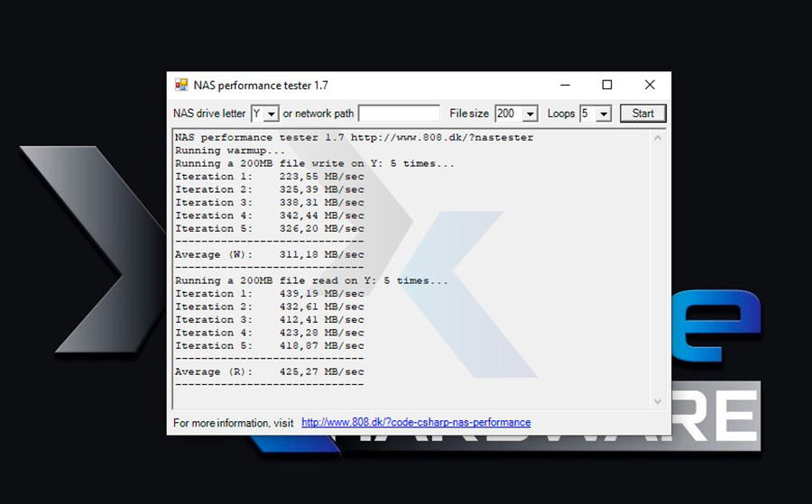The width and height of the screenshot is (812, 504).
Task: Open the 808.dk code-csharp-nas-performance link
Action: click(416, 422)
